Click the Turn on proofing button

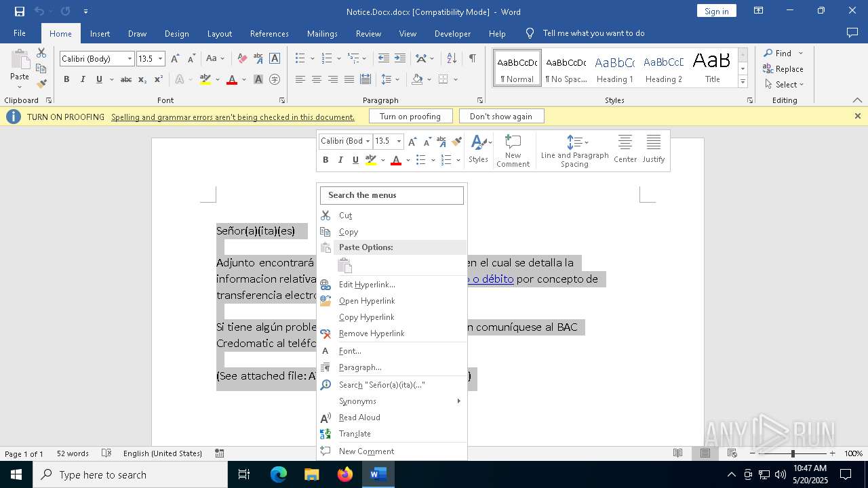point(410,117)
